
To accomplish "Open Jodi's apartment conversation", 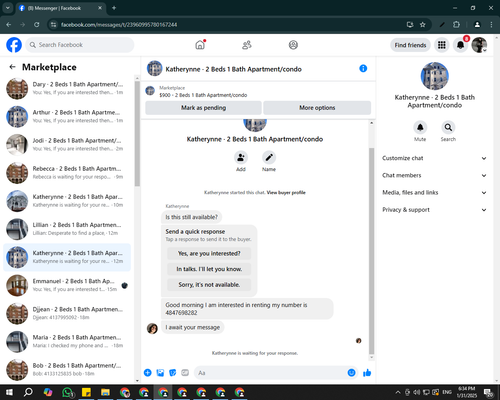I will [67, 145].
